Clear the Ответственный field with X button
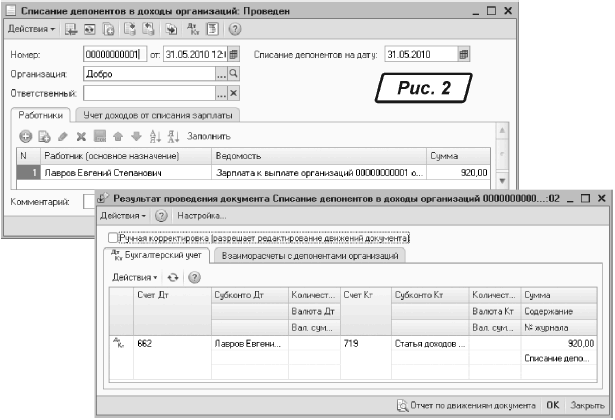Viewport: 615px width, 420px height. [x=234, y=94]
